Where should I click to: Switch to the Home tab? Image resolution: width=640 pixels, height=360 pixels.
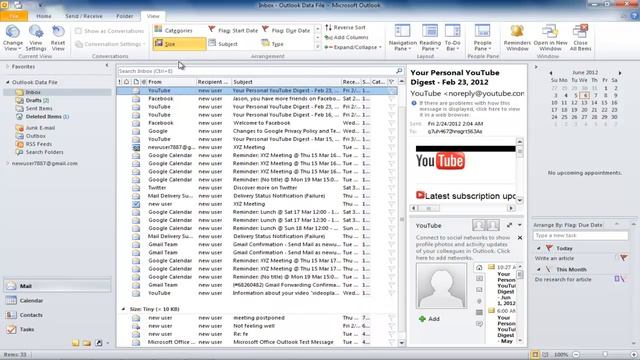pos(44,16)
